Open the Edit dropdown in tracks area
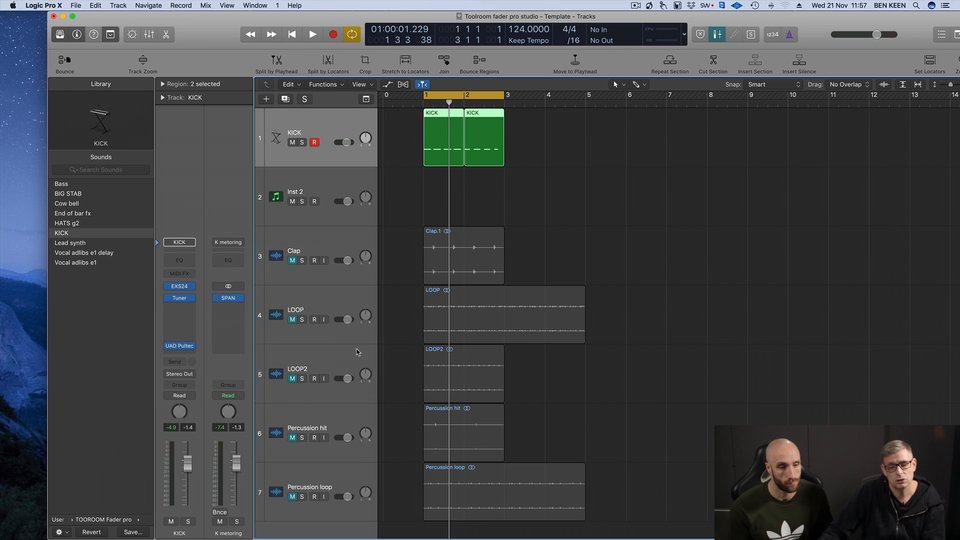 (x=291, y=84)
